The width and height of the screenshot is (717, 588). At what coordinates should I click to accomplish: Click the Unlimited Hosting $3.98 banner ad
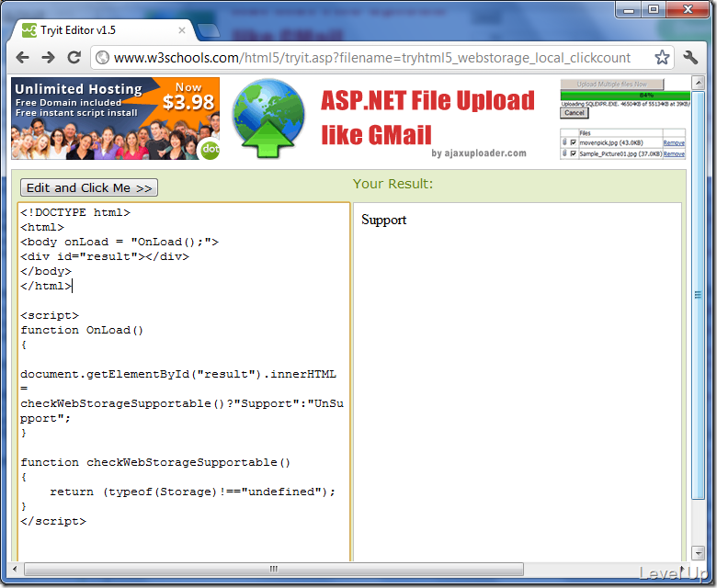pyautogui.click(x=115, y=119)
